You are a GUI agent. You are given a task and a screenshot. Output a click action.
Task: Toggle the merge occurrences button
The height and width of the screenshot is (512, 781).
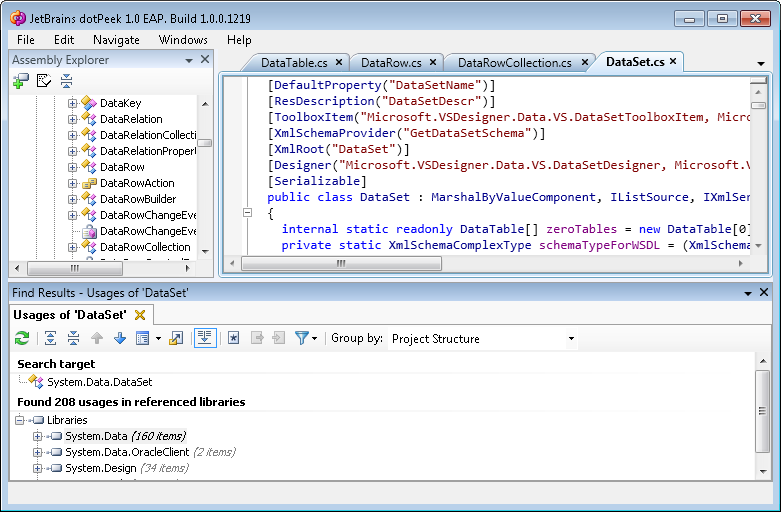click(205, 338)
